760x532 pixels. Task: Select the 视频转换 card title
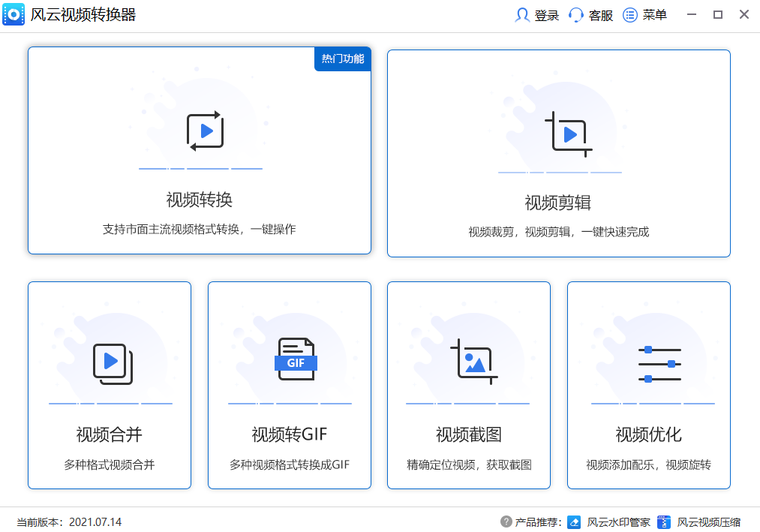(x=200, y=200)
